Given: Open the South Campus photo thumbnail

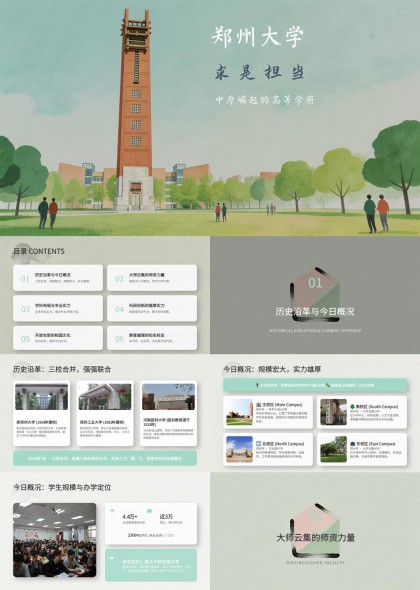Looking at the screenshot, I should click(333, 412).
